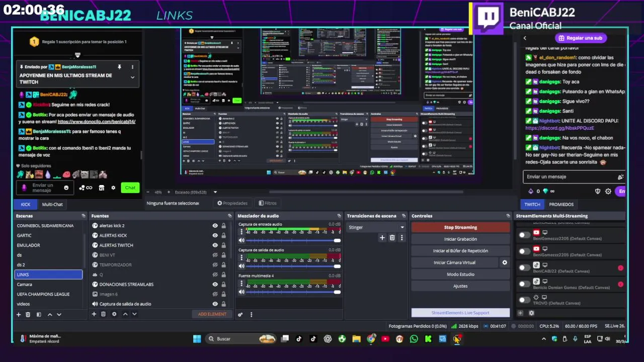Image resolution: width=644 pixels, height=362 pixels.
Task: Toggle visibility of alertas kick 2 source
Action: pyautogui.click(x=215, y=226)
